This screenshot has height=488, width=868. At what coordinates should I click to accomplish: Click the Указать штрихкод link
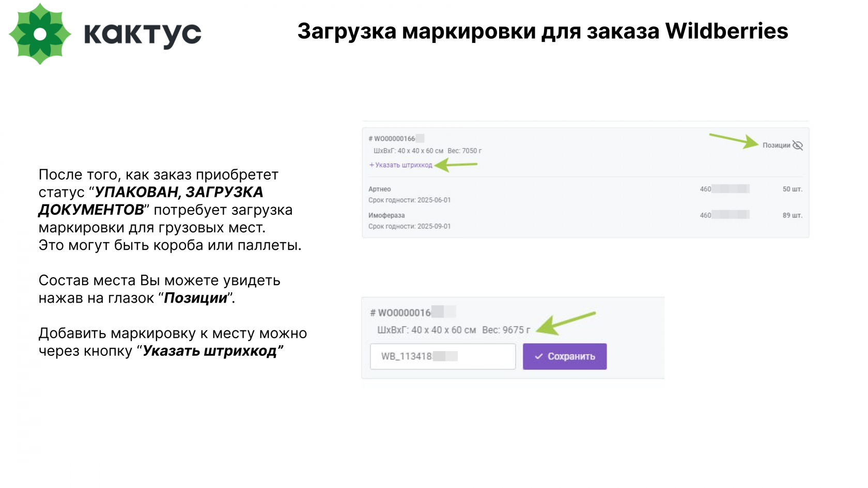click(x=401, y=165)
